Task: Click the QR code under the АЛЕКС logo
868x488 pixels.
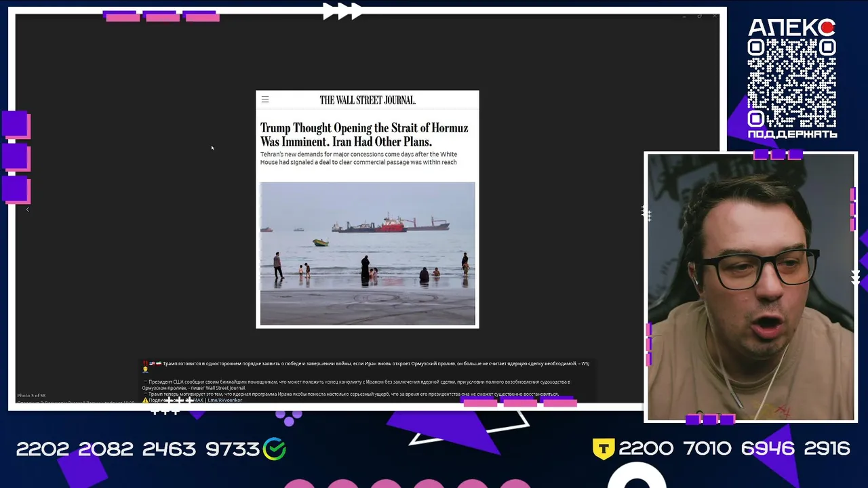Action: (x=792, y=83)
